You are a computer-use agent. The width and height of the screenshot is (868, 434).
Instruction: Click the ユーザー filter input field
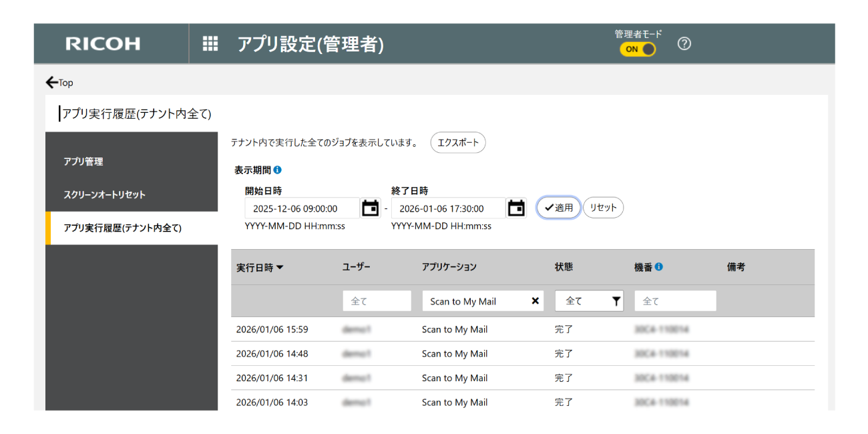(x=377, y=301)
